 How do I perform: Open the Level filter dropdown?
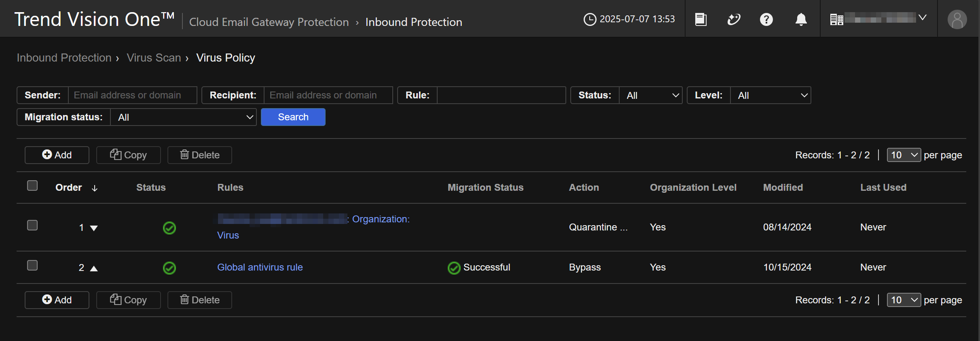770,96
